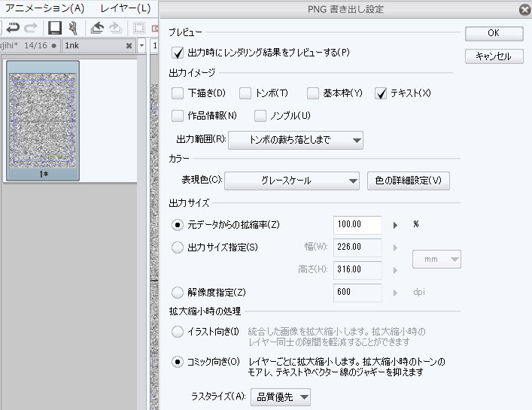Image resolution: width=532 pixels, height=410 pixels.
Task: Click the save floppy disk icon
Action: coord(54,28)
